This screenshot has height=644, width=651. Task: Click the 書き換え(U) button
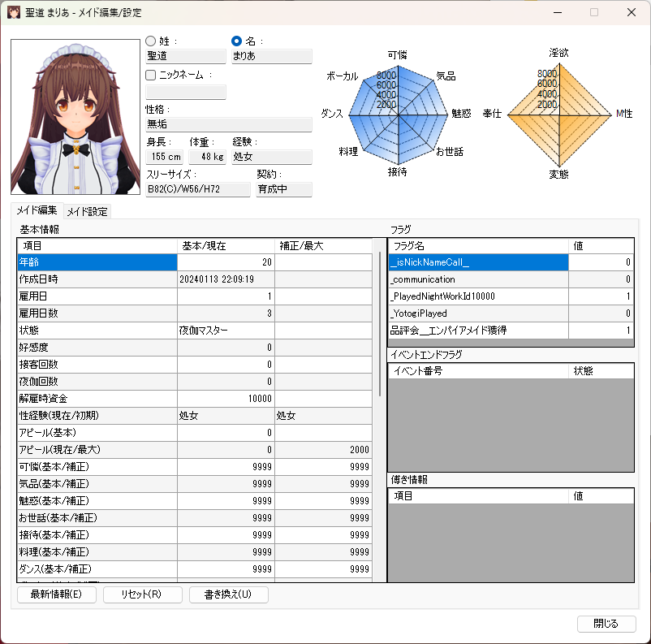[228, 594]
